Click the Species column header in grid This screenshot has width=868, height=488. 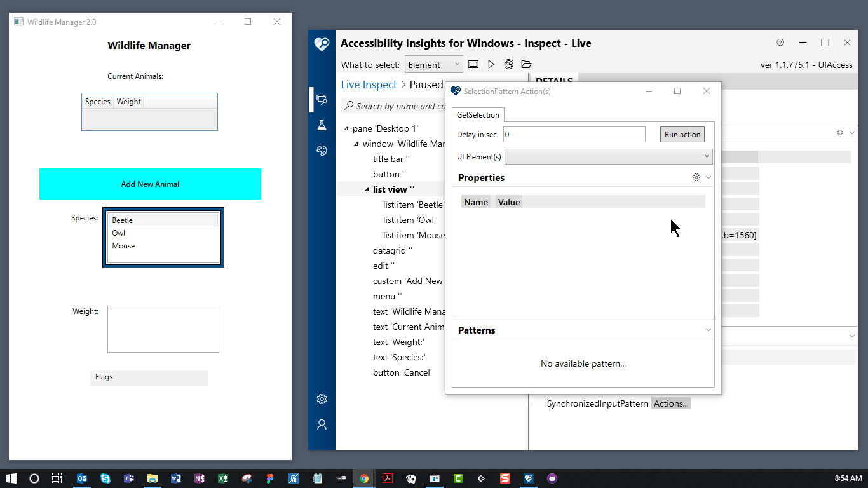[98, 102]
